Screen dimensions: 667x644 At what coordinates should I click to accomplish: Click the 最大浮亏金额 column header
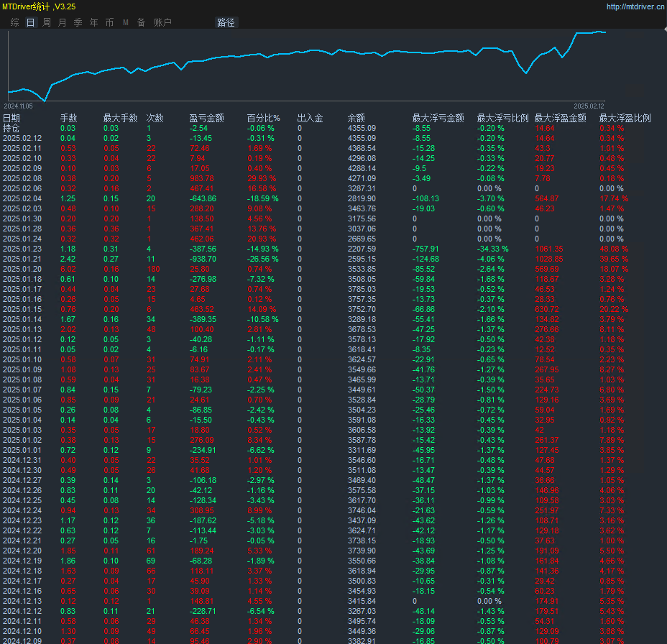(438, 119)
